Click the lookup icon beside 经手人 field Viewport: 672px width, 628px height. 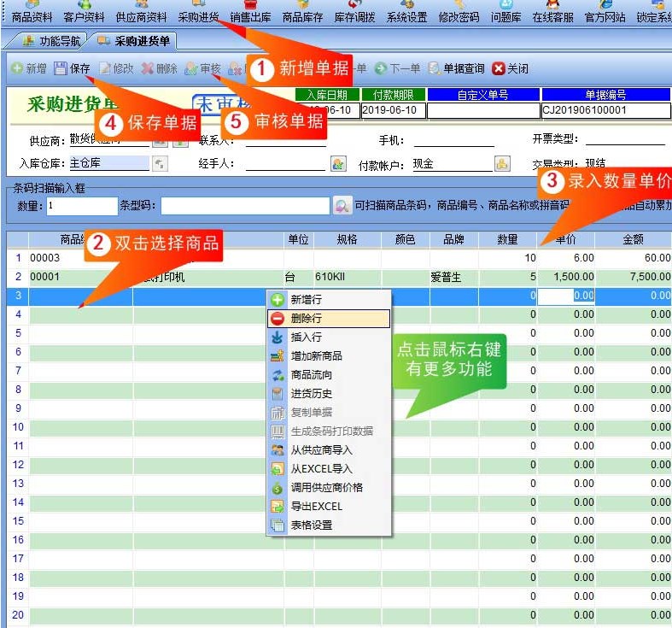[x=338, y=164]
